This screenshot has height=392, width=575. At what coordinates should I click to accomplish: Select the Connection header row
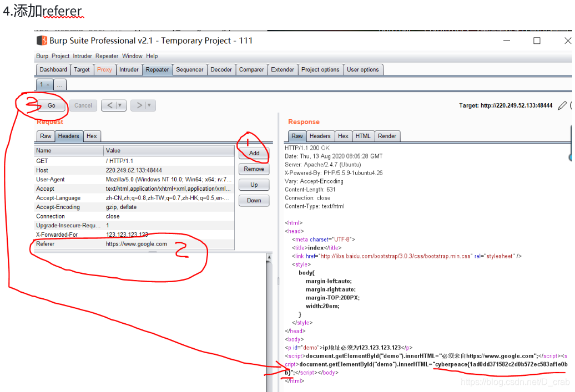pyautogui.click(x=134, y=216)
